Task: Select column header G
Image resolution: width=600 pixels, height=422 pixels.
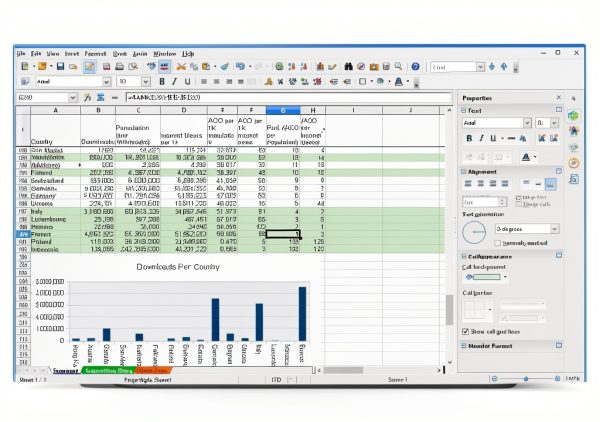Action: 283,110
